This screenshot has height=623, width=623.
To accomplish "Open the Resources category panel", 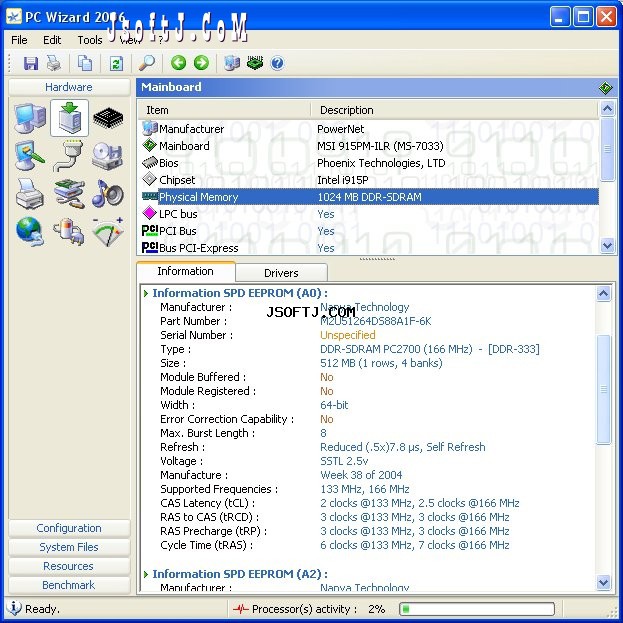I will click(69, 566).
